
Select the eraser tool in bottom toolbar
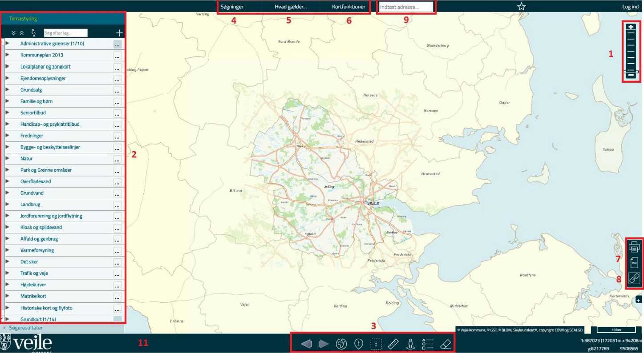(446, 344)
